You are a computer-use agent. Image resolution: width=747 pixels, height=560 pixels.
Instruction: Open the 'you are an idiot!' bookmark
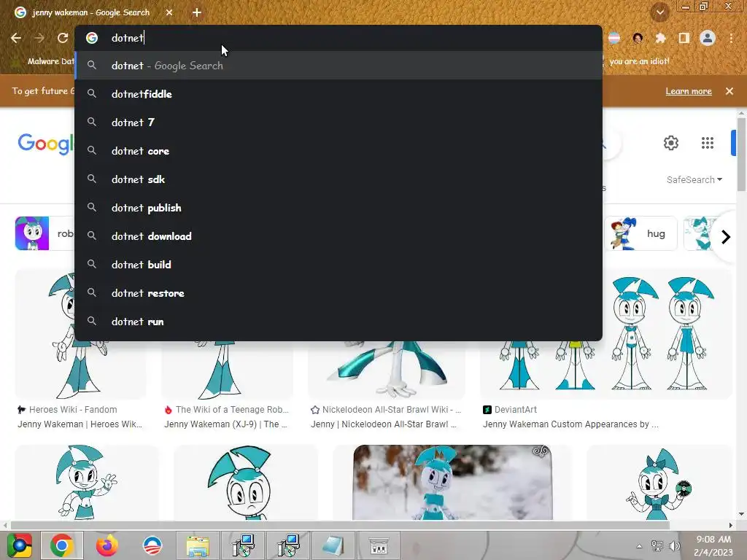click(639, 61)
